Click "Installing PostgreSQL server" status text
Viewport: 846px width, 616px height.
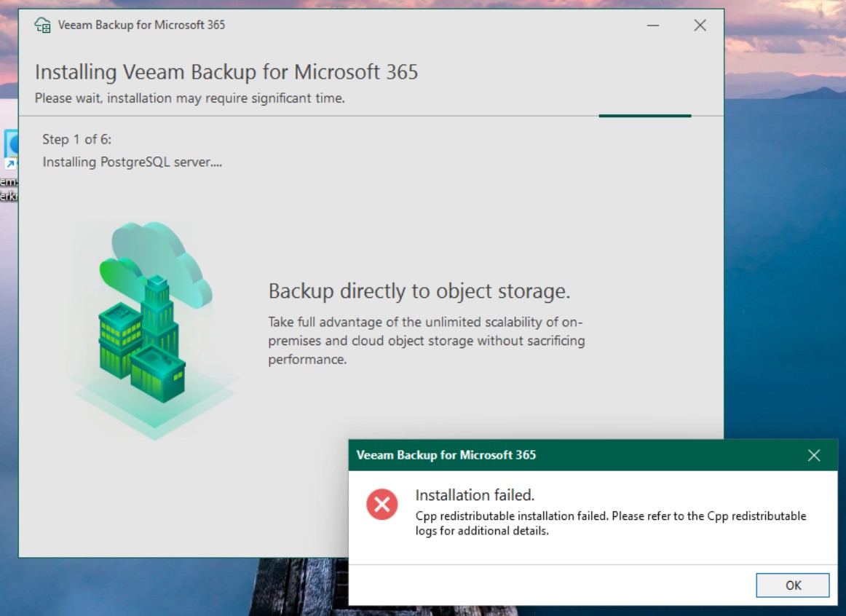132,162
